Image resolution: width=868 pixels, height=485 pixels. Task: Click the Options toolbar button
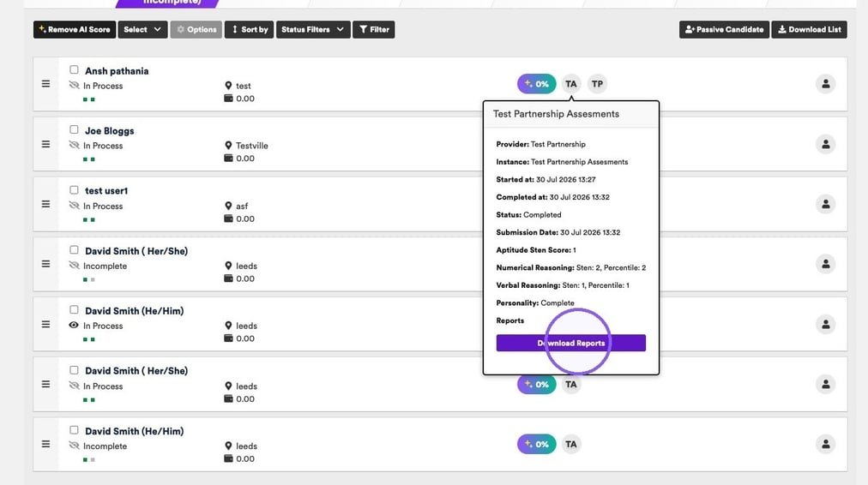click(x=196, y=29)
